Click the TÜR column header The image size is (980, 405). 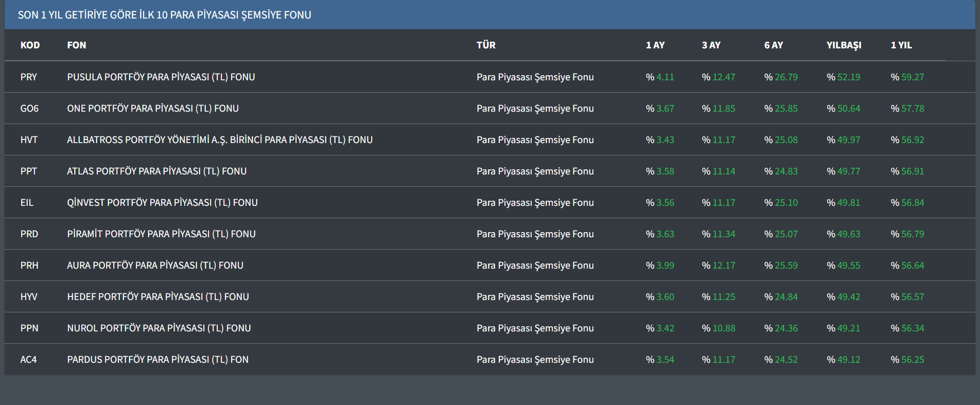(x=486, y=45)
